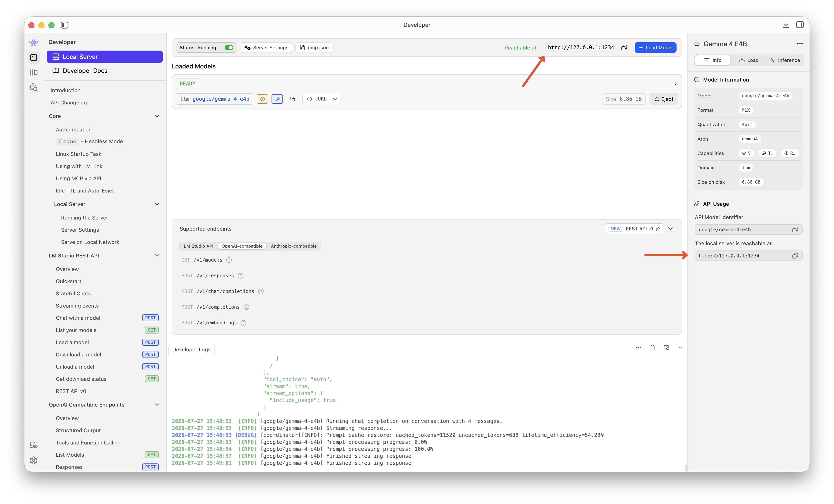Open help for POST /v1/chat/completions endpoint
The image size is (834, 504).
point(261,292)
